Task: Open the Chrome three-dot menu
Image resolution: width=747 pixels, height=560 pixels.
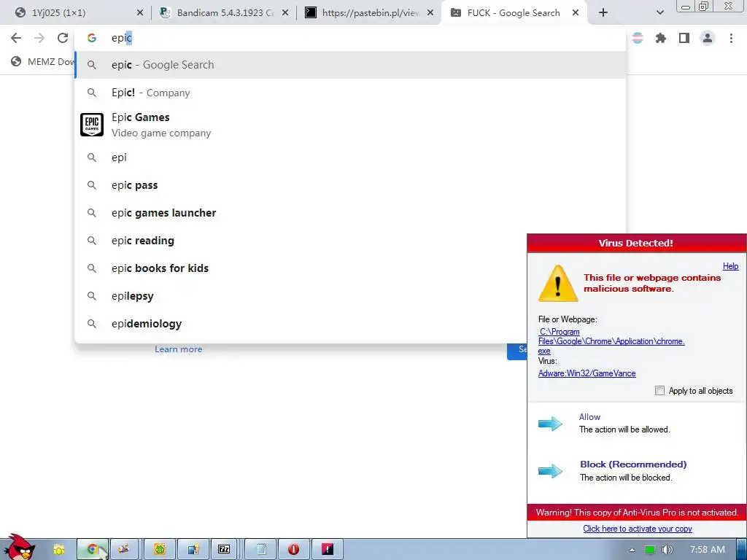Action: [731, 38]
